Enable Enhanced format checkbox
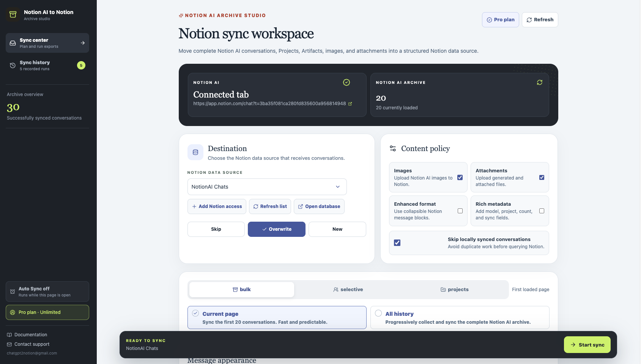 tap(460, 211)
